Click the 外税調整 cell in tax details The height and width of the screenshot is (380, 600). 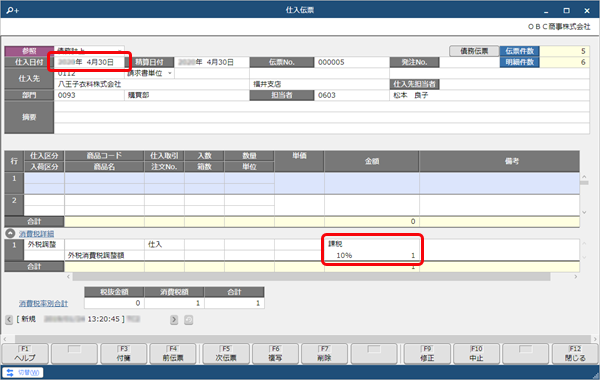[x=44, y=245]
